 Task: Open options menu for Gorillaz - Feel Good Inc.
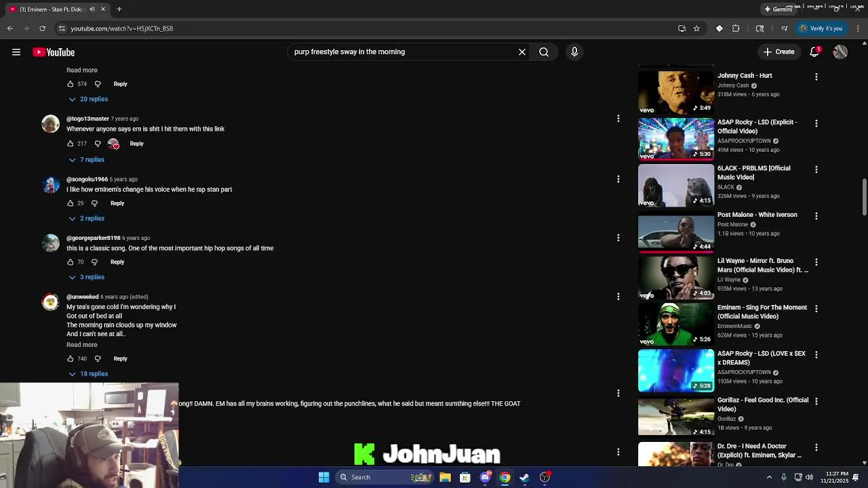[x=816, y=401]
